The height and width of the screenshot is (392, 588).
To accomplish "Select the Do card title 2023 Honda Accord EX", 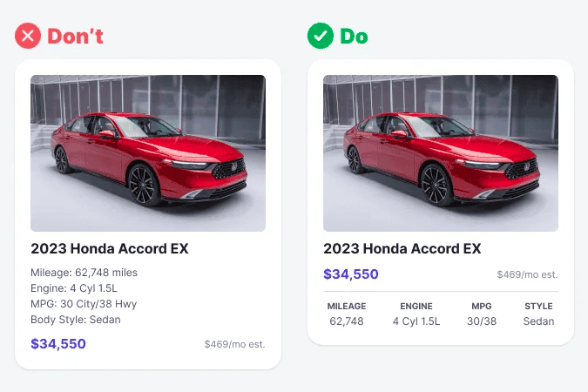I will click(x=402, y=249).
